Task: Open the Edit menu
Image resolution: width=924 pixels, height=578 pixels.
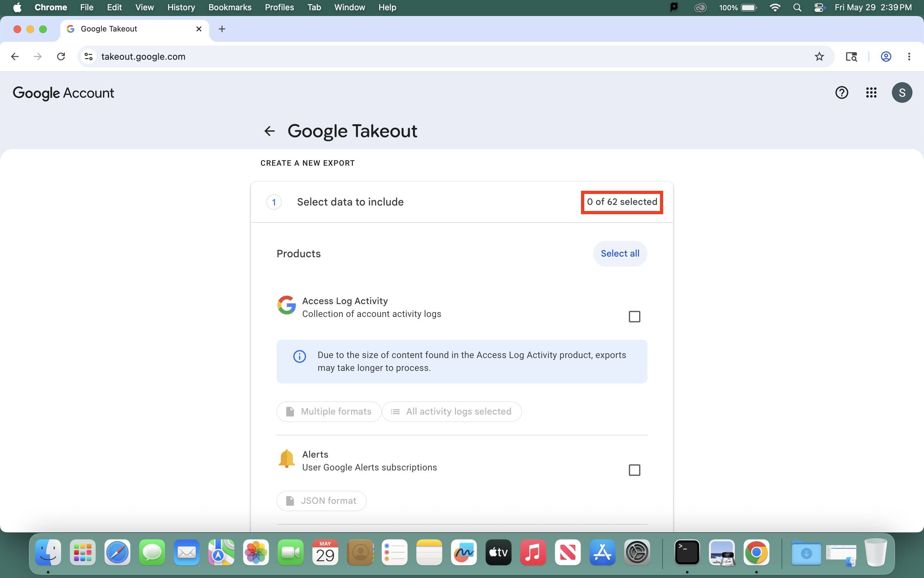Action: pos(114,8)
